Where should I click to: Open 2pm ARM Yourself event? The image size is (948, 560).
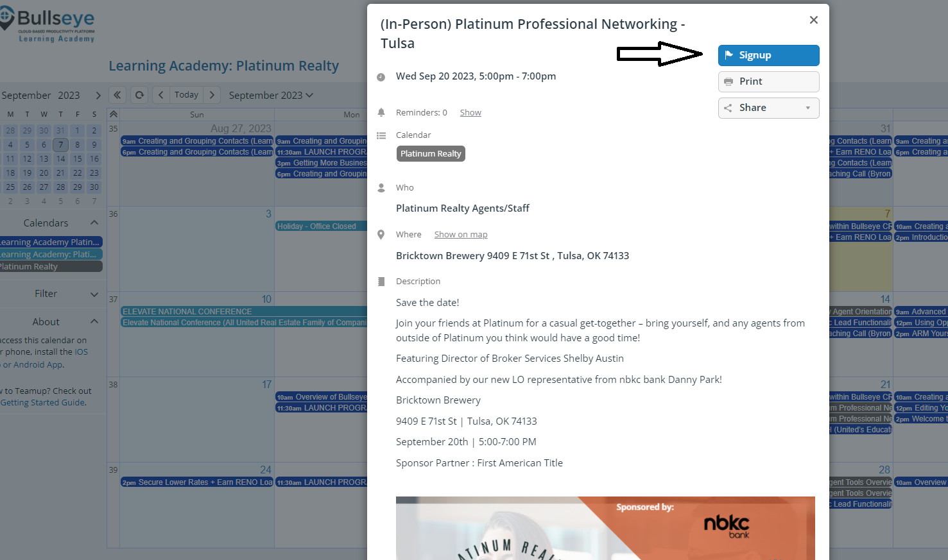click(x=920, y=334)
